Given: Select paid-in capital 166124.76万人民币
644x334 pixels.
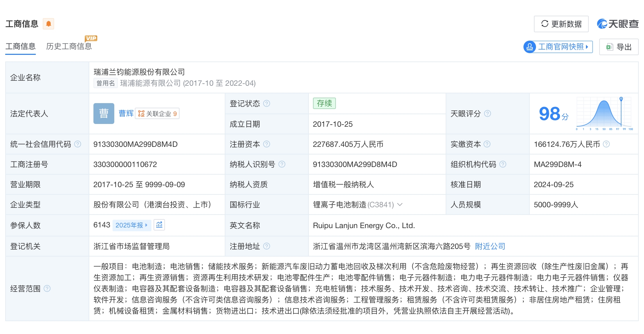Looking at the screenshot, I should [567, 144].
